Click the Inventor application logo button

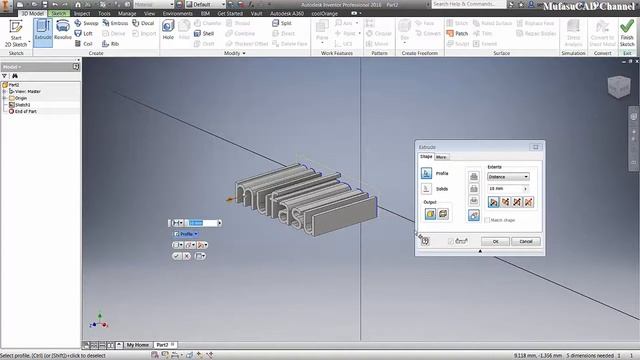tap(6, 6)
